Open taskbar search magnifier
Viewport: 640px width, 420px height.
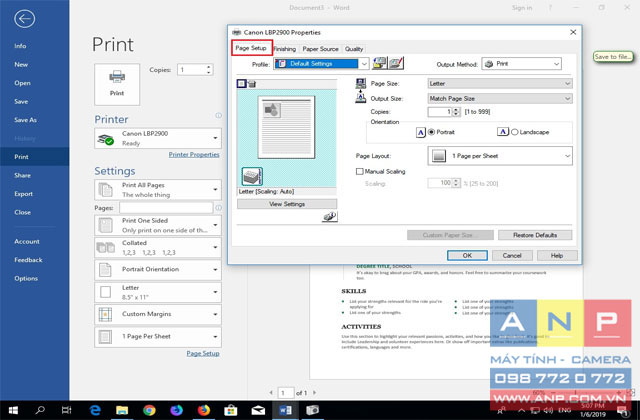pos(40,410)
